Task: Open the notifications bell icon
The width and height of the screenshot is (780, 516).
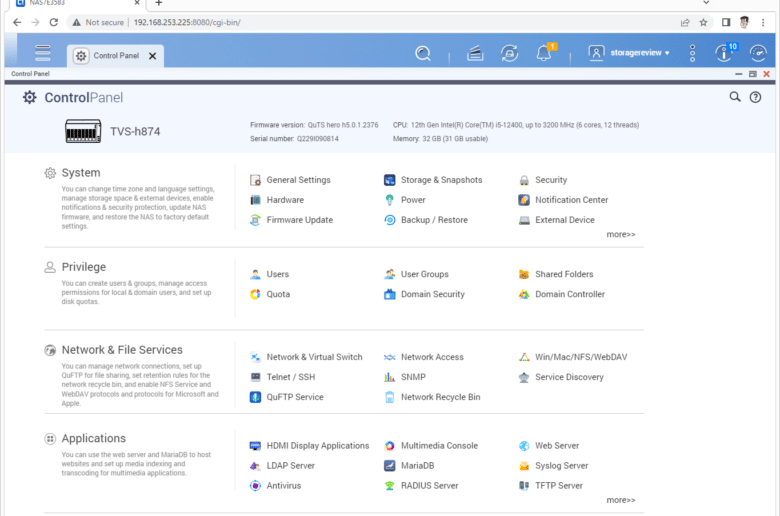Action: coord(544,53)
